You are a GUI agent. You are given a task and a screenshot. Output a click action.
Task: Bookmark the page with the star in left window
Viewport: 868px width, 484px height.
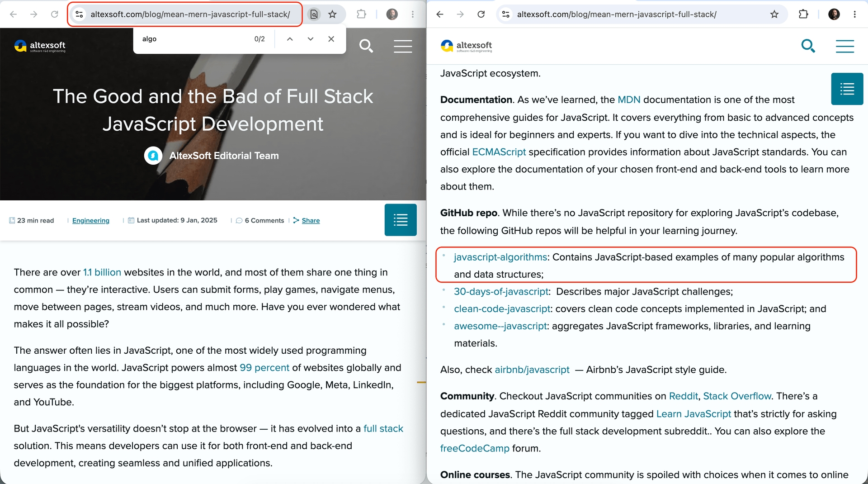pos(332,14)
